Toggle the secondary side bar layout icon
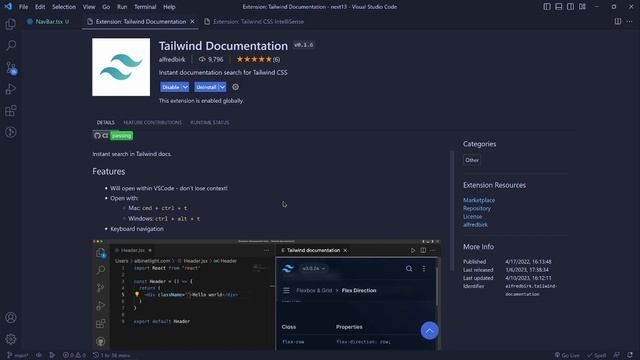The height and width of the screenshot is (360, 640). 570,7
